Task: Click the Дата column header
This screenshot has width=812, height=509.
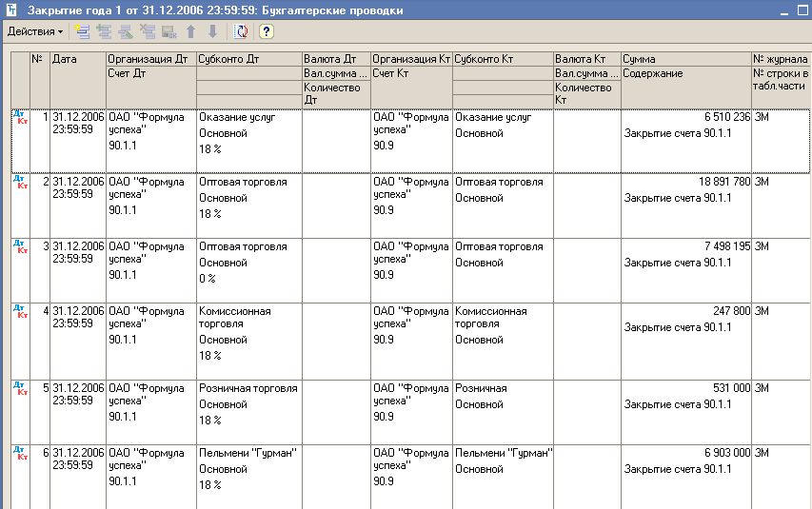Action: tap(77, 59)
